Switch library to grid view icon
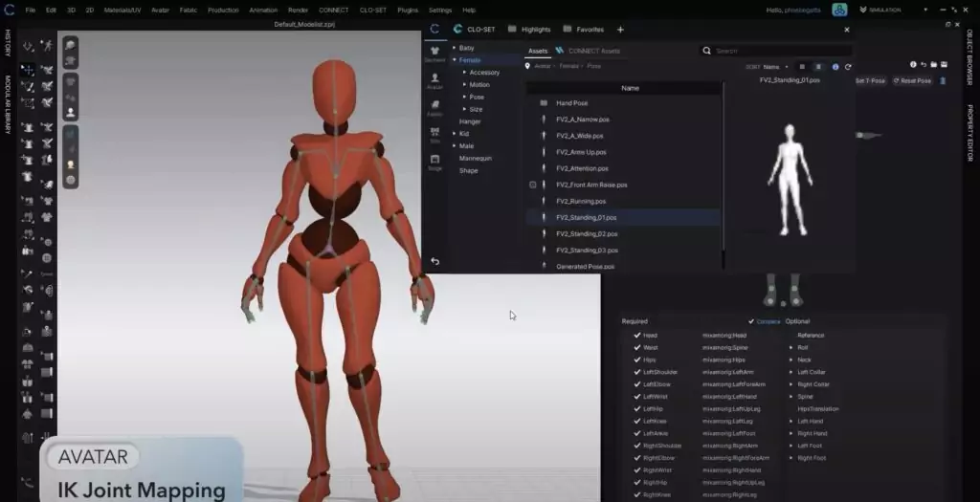Viewport: 980px width, 502px height. [802, 67]
